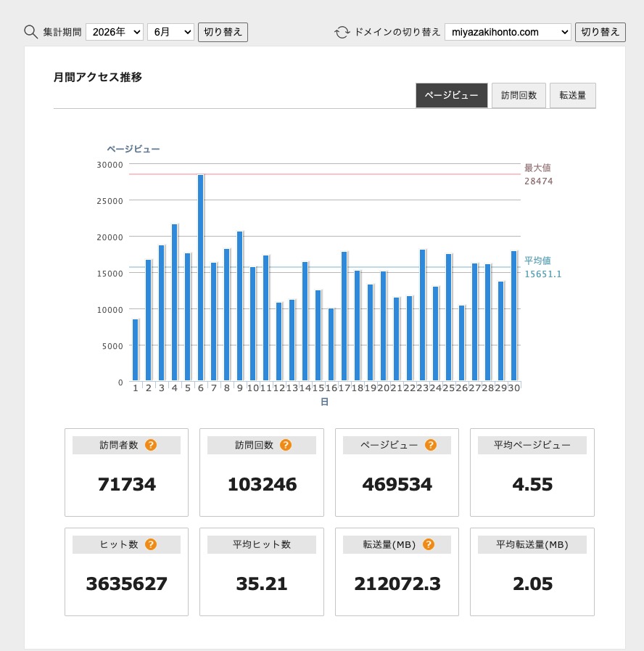Click the chart bar for day 1

[x=136, y=350]
